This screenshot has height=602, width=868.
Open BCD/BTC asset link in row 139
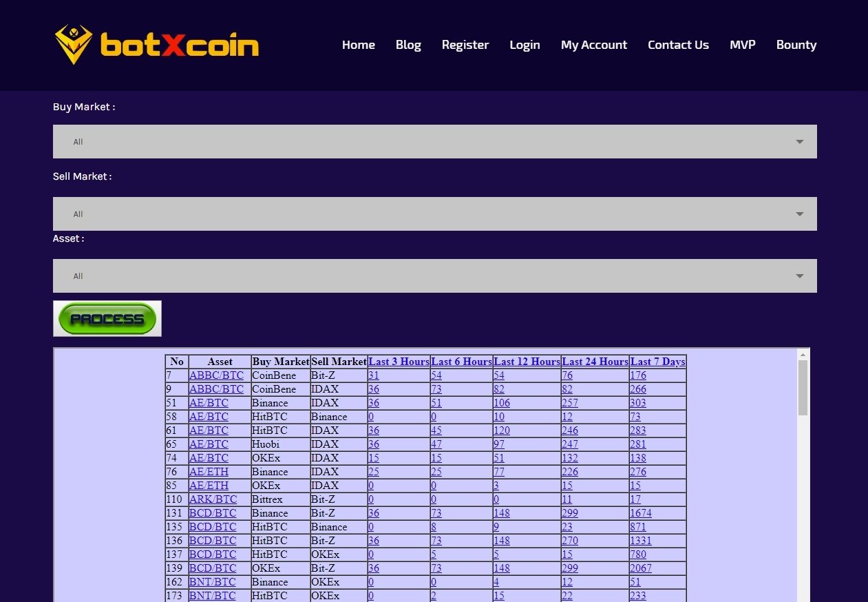pos(213,568)
